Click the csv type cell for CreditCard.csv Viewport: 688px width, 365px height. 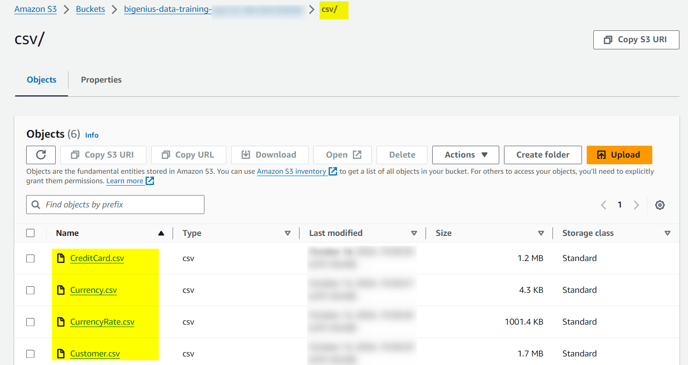pyautogui.click(x=188, y=258)
